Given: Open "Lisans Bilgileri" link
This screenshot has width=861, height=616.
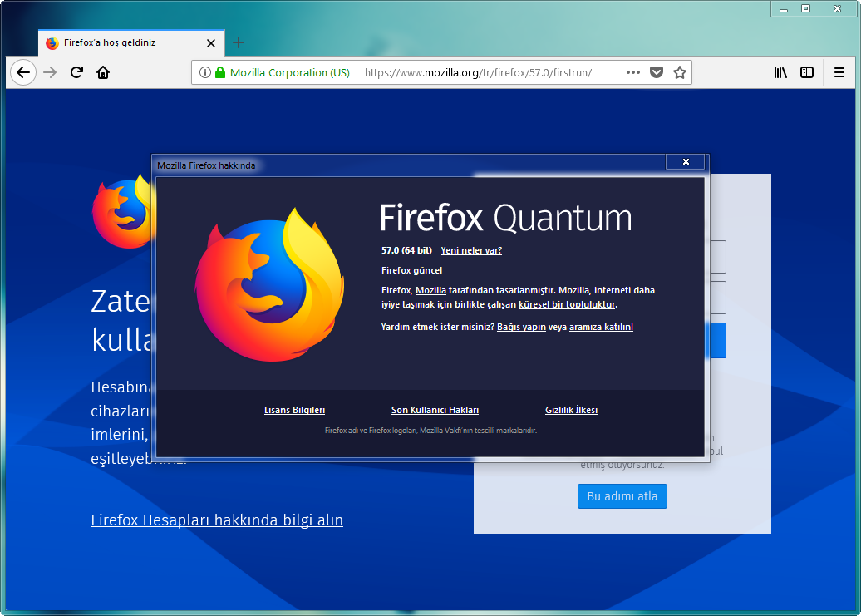Looking at the screenshot, I should click(x=294, y=410).
